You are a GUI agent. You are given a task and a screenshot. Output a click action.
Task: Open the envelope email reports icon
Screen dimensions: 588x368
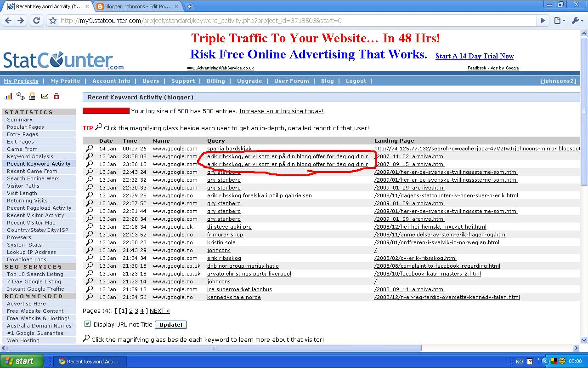point(45,96)
